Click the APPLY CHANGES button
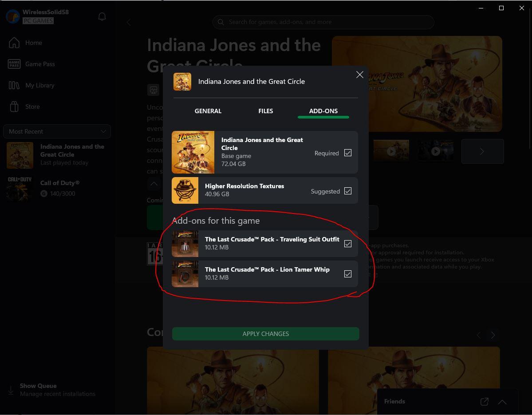Image resolution: width=532 pixels, height=415 pixels. 265,334
